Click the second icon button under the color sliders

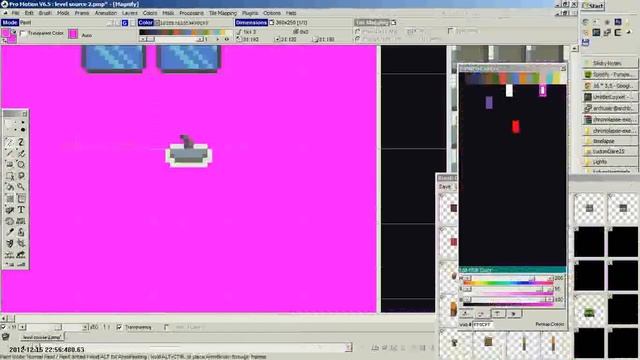click(x=481, y=313)
